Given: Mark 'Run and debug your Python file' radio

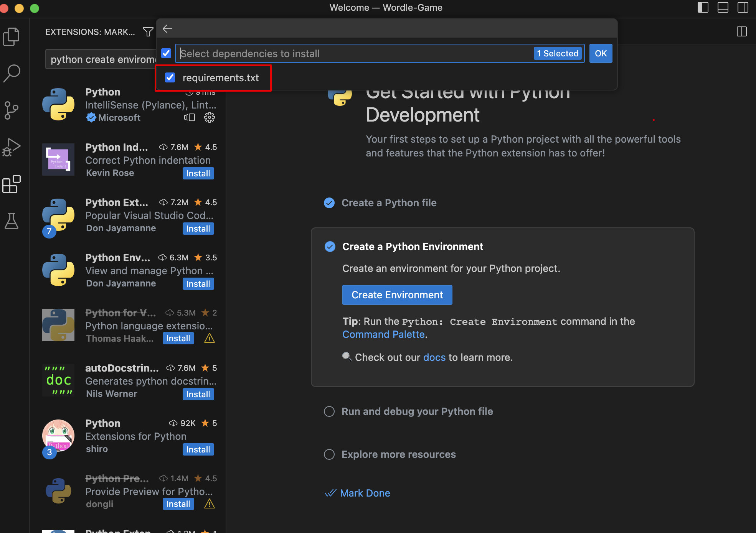Looking at the screenshot, I should pos(329,411).
